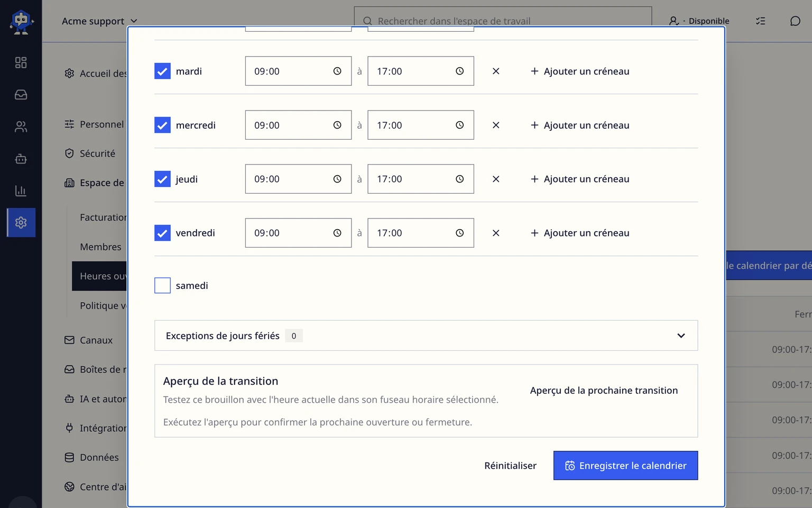This screenshot has width=812, height=508.
Task: Click the robot app logo
Action: (21, 22)
